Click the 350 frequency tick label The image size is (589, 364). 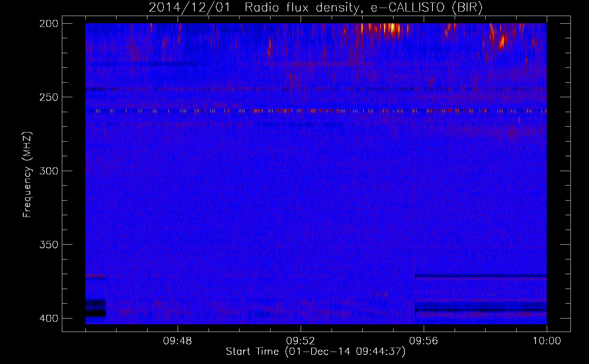pyautogui.click(x=48, y=245)
